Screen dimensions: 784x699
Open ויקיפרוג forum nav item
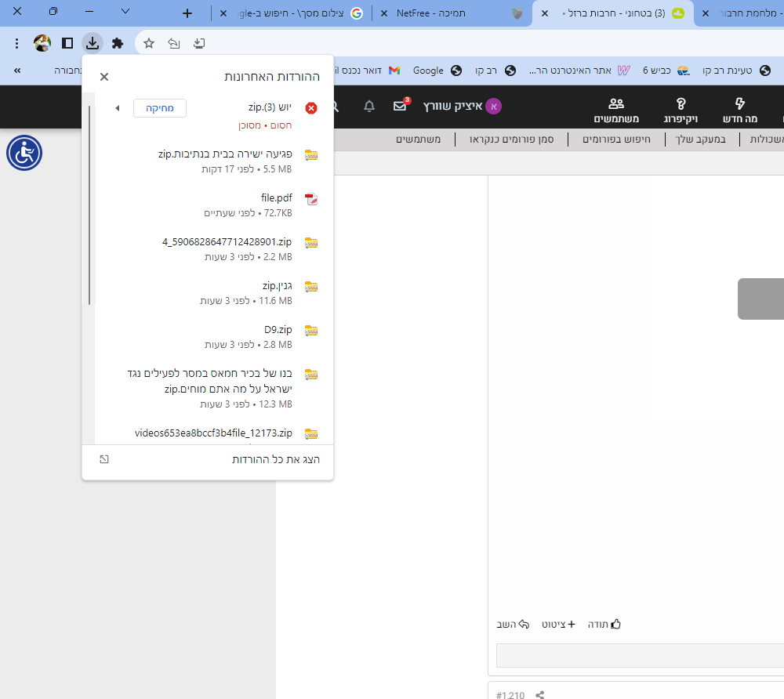tap(681, 110)
